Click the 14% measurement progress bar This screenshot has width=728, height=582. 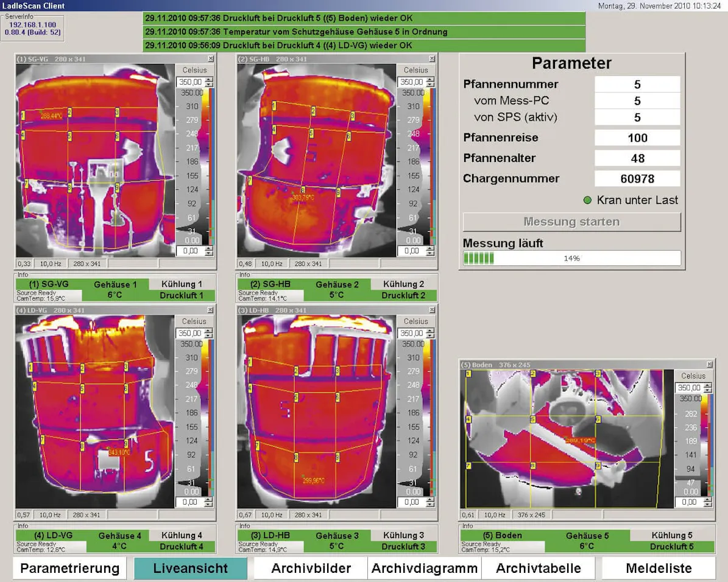pos(571,258)
